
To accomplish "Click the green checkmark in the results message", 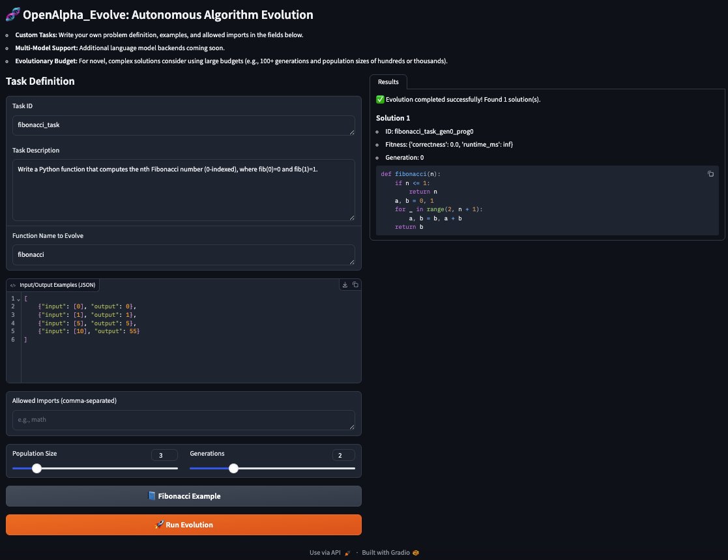I will [x=380, y=100].
